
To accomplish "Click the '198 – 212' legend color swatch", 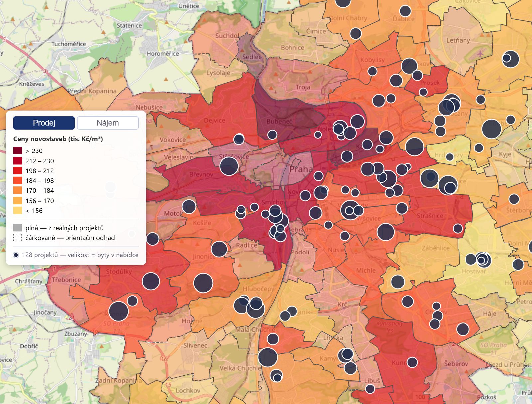I will (18, 171).
